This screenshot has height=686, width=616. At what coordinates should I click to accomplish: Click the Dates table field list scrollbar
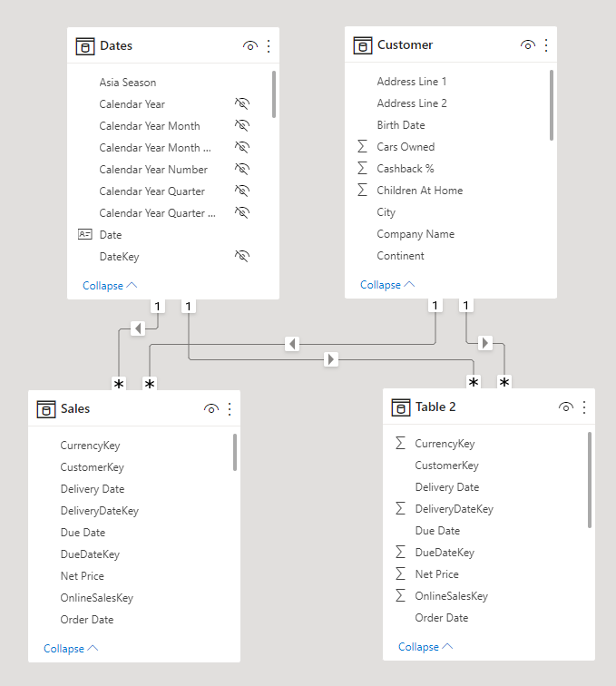(274, 94)
